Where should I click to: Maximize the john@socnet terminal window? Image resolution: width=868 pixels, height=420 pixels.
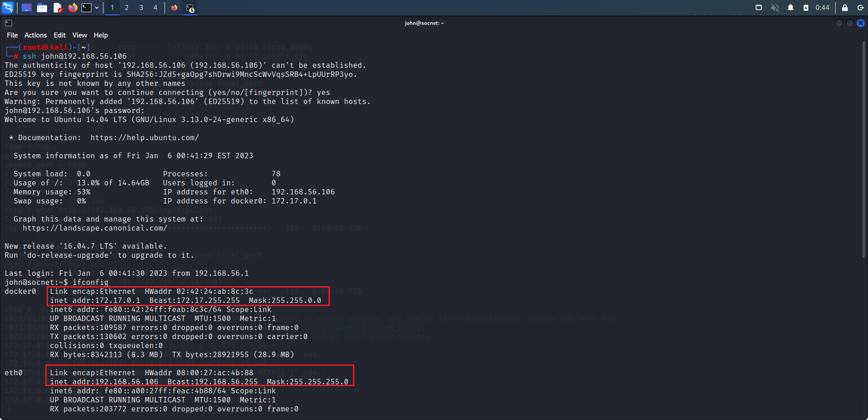pos(850,23)
